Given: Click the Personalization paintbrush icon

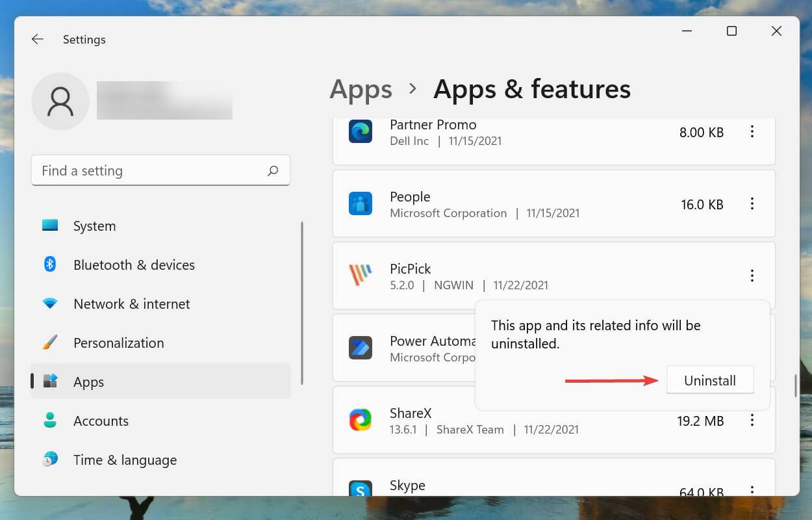Looking at the screenshot, I should pyautogui.click(x=50, y=343).
